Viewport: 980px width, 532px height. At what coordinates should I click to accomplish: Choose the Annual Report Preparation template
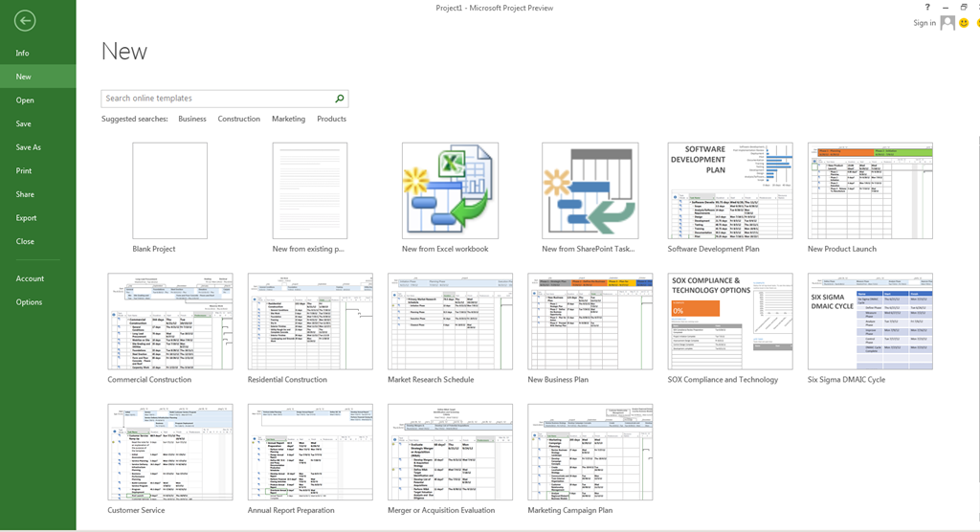pos(310,452)
